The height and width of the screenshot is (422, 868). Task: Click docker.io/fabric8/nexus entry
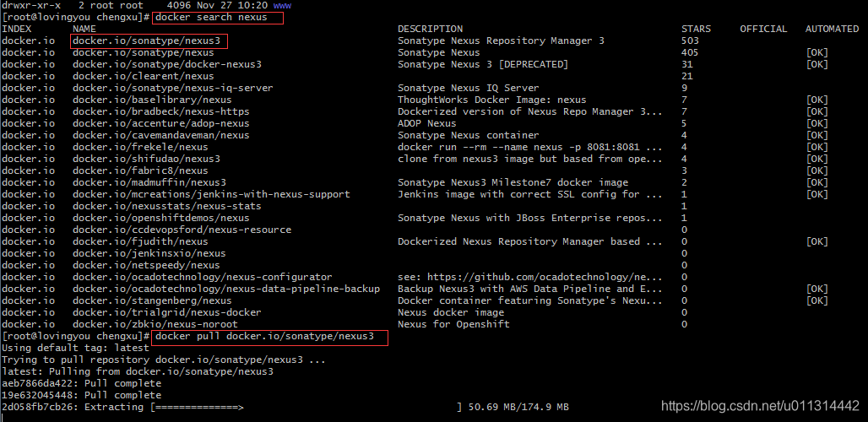click(x=140, y=170)
